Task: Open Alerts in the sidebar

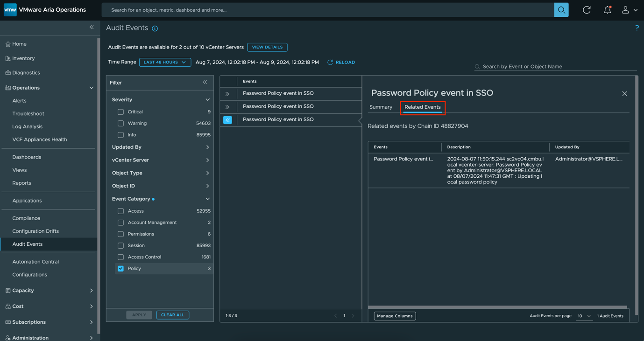Action: click(x=19, y=101)
